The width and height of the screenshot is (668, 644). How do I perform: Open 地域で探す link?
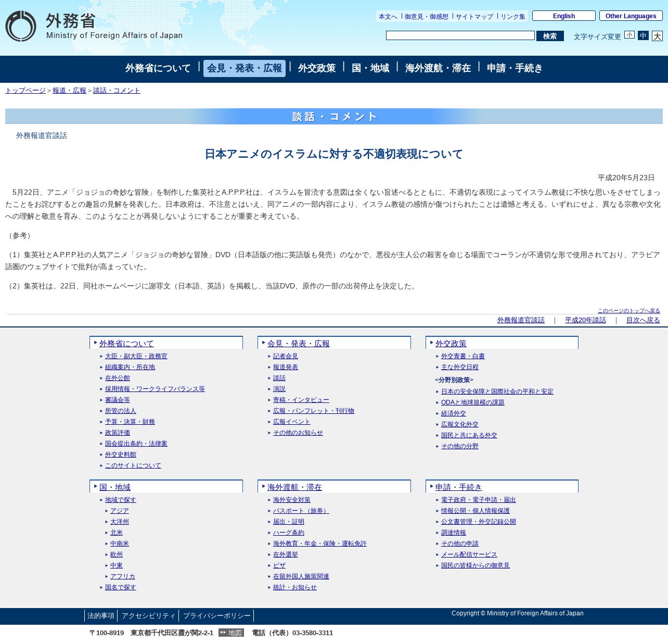click(x=121, y=500)
